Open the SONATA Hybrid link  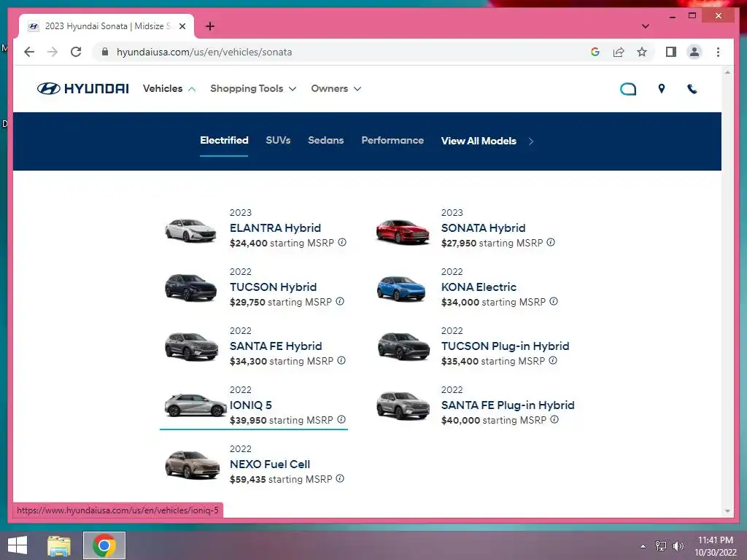483,228
